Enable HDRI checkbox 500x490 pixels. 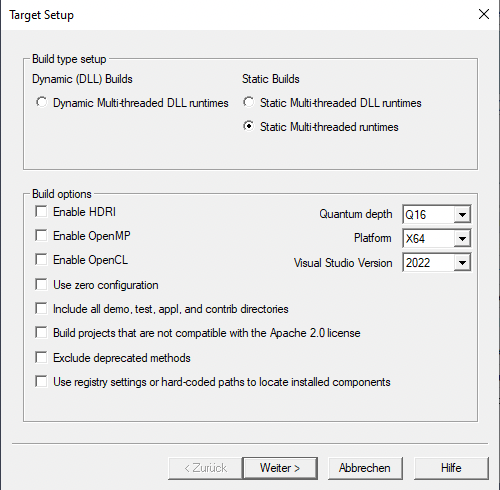(x=41, y=211)
